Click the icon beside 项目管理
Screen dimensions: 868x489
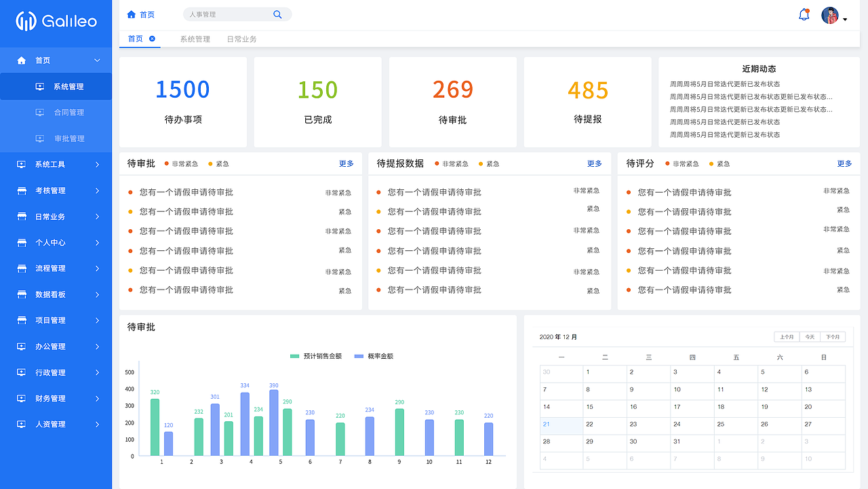(x=22, y=320)
